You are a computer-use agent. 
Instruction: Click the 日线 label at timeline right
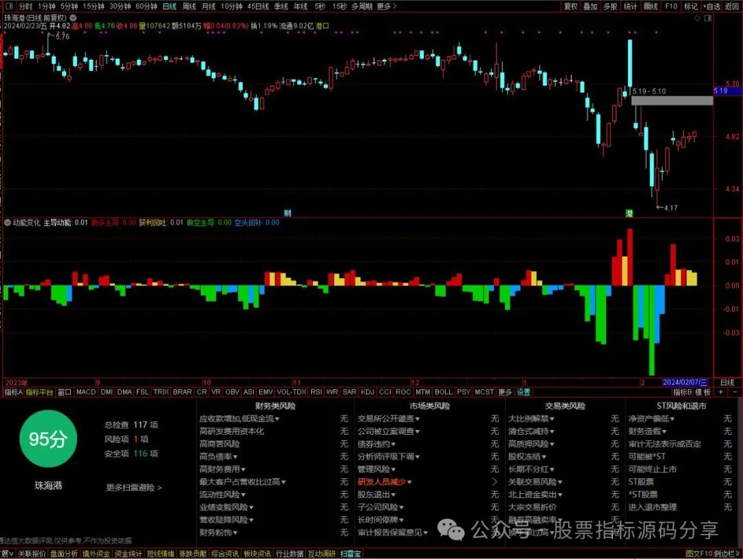(x=727, y=383)
